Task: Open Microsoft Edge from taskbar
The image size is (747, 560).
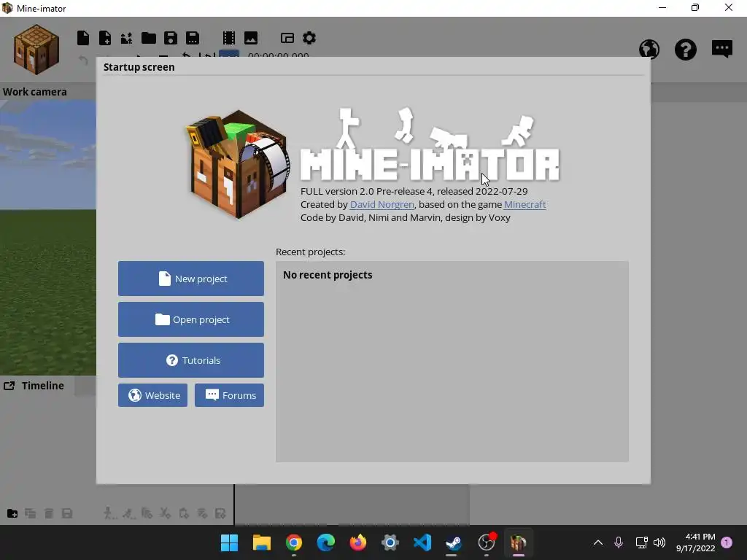Action: click(x=326, y=542)
